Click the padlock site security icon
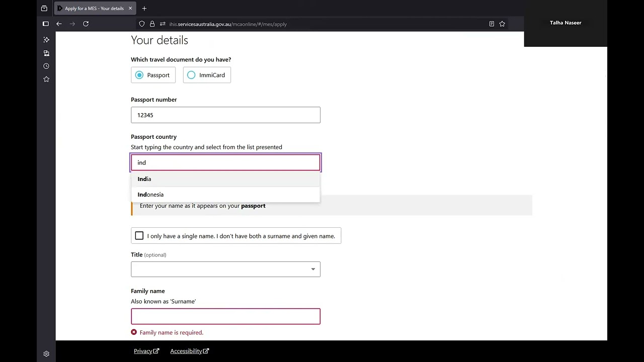The image size is (644, 362). pos(152,24)
